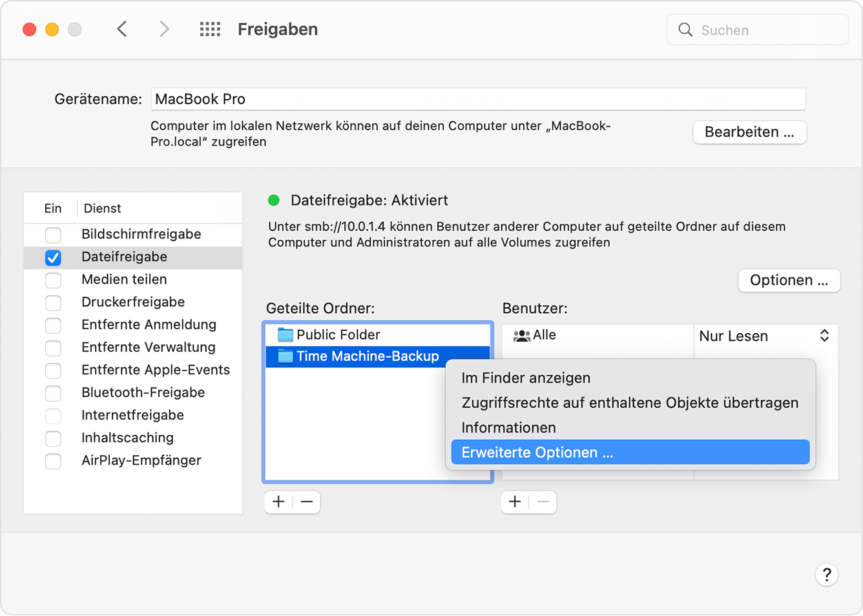Viewport: 863px width, 616px height.
Task: Toggle Entfernte Verwaltung checkbox
Action: click(53, 347)
